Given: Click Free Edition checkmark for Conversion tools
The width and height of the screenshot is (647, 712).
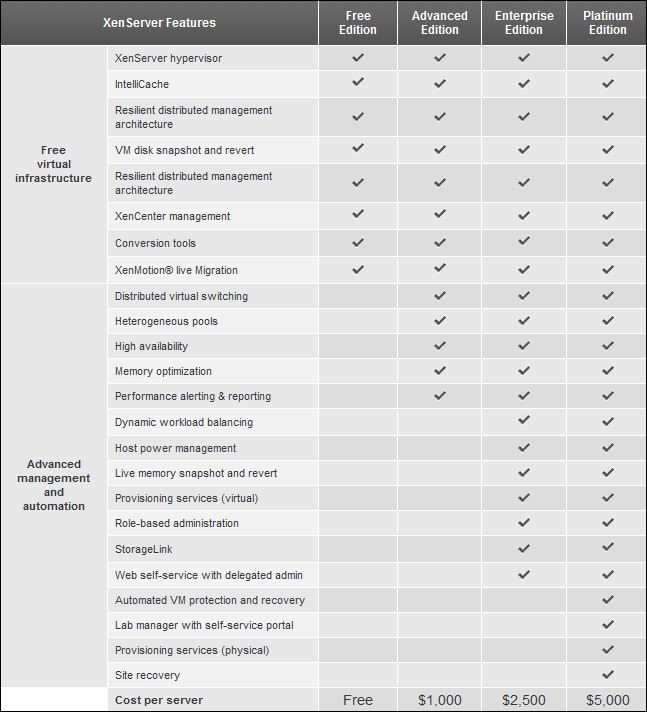Looking at the screenshot, I should pyautogui.click(x=358, y=242).
